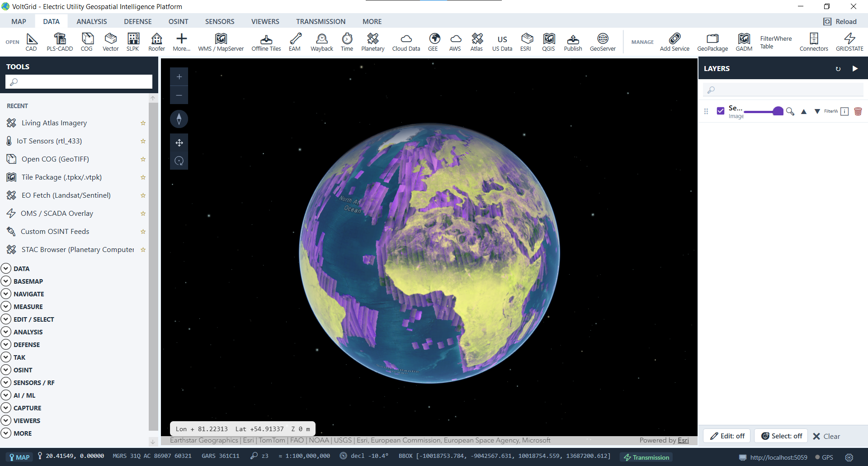Switch to the MAP tab
This screenshot has height=466, width=868.
tap(19, 21)
